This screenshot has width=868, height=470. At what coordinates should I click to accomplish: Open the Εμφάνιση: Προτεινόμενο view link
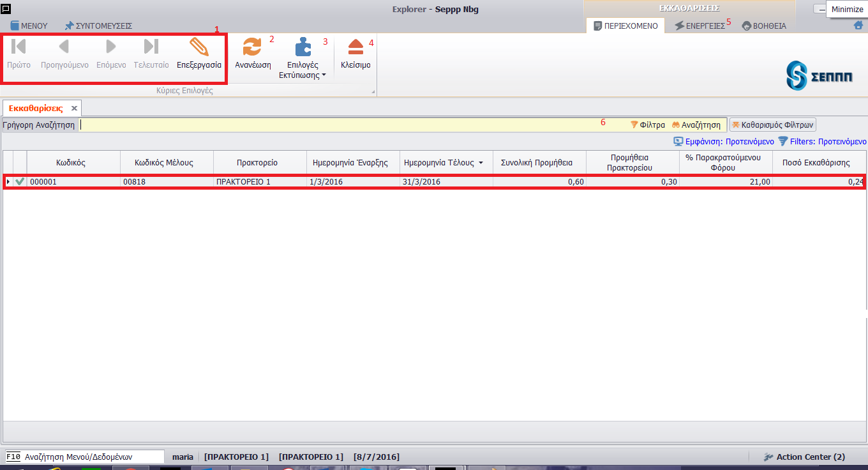pyautogui.click(x=724, y=142)
